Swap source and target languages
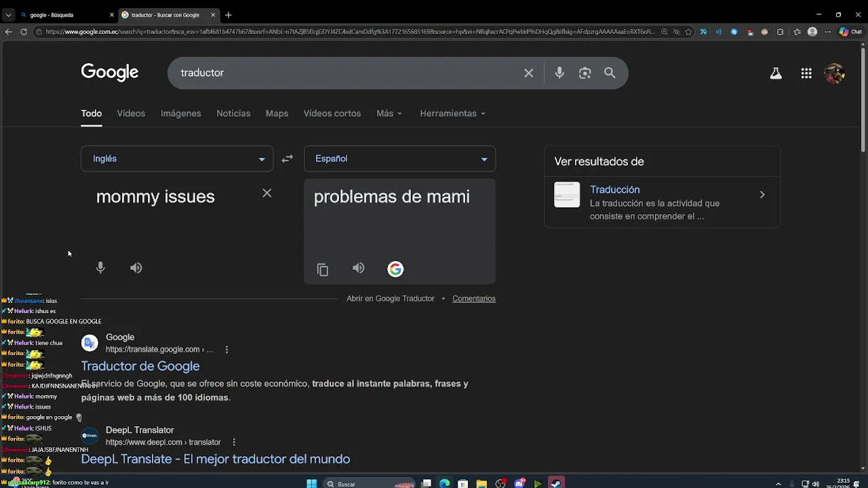The width and height of the screenshot is (868, 488). (x=288, y=159)
